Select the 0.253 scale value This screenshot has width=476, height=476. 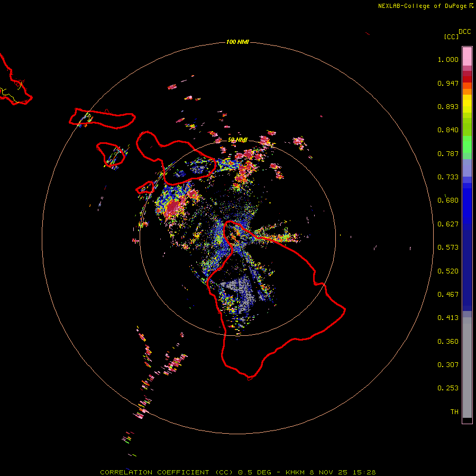pyautogui.click(x=448, y=388)
